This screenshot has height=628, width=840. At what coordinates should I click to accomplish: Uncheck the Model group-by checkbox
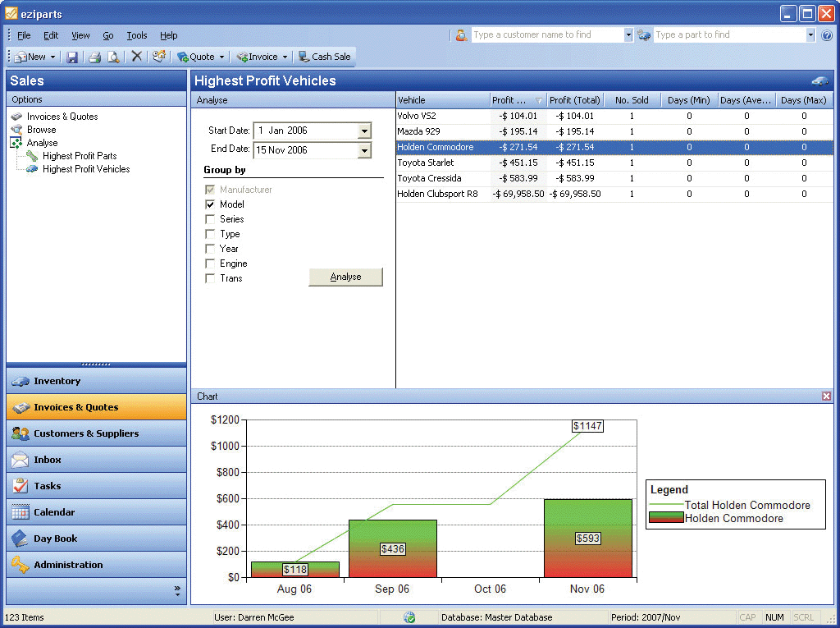(210, 204)
